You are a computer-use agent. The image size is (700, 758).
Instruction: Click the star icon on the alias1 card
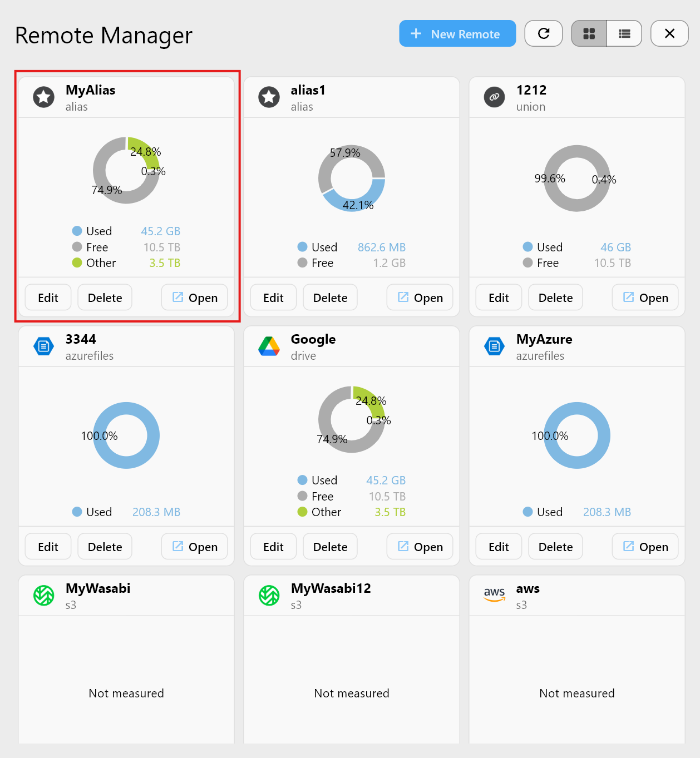pos(269,97)
